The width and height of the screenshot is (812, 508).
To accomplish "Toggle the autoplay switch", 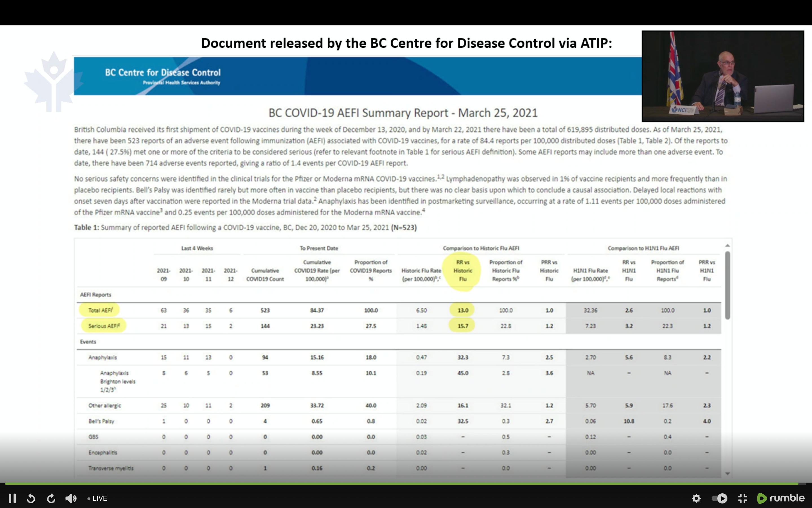I will pos(720,498).
